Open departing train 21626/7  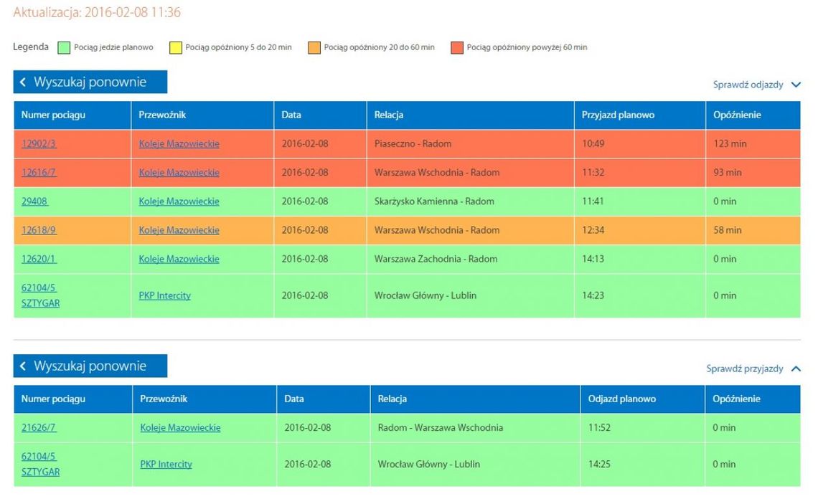pos(39,428)
